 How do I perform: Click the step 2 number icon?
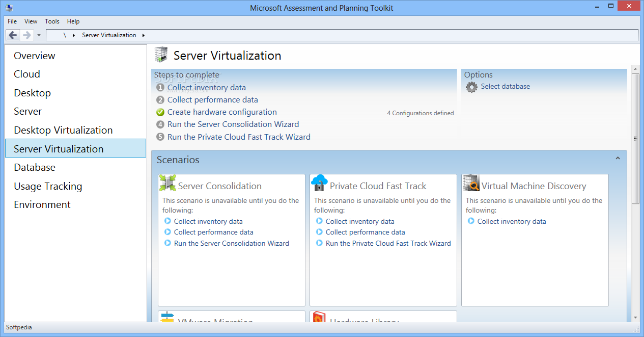(x=160, y=100)
